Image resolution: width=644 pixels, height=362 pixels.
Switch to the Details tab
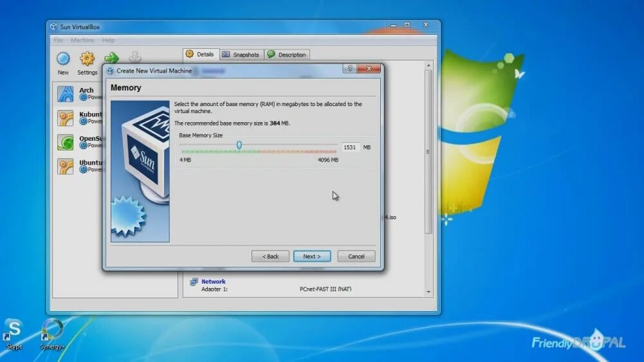201,54
